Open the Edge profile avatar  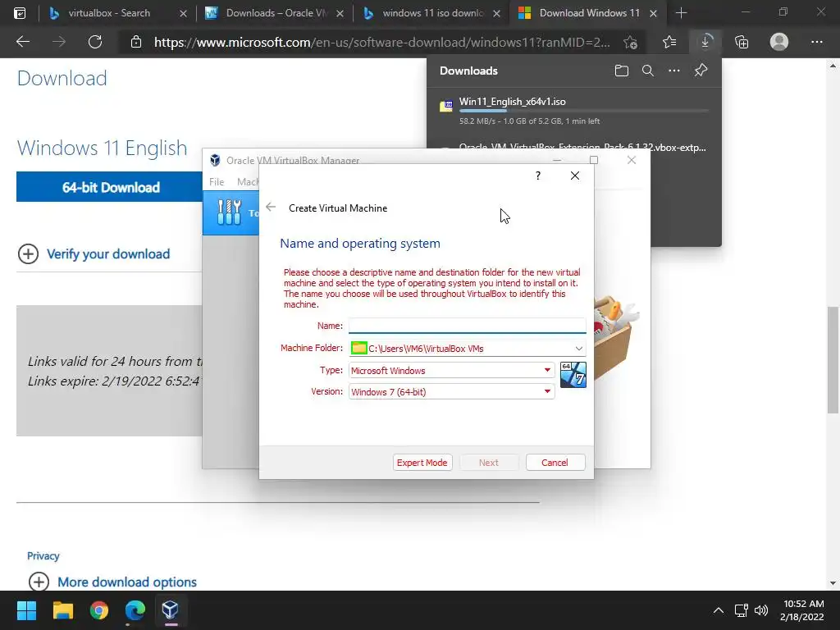(x=779, y=42)
